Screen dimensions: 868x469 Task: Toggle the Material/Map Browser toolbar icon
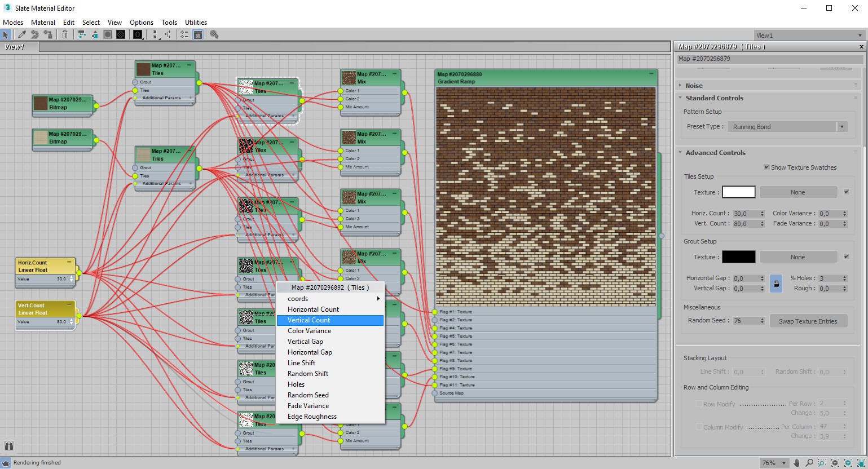click(x=198, y=34)
